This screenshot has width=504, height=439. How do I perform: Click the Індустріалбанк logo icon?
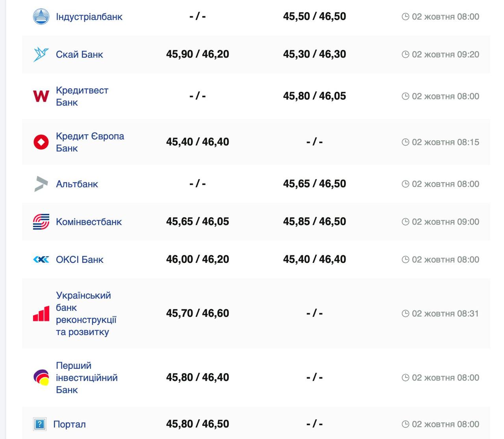(41, 17)
